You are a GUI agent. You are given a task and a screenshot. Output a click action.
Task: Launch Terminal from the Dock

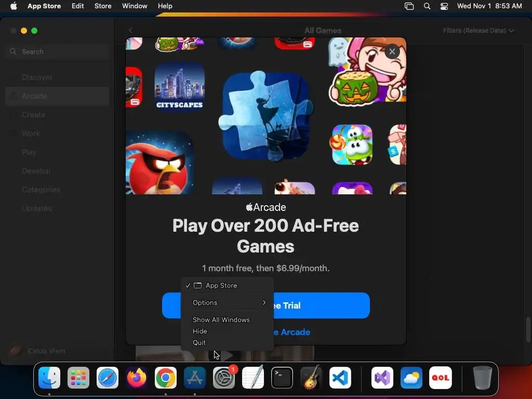tap(282, 378)
